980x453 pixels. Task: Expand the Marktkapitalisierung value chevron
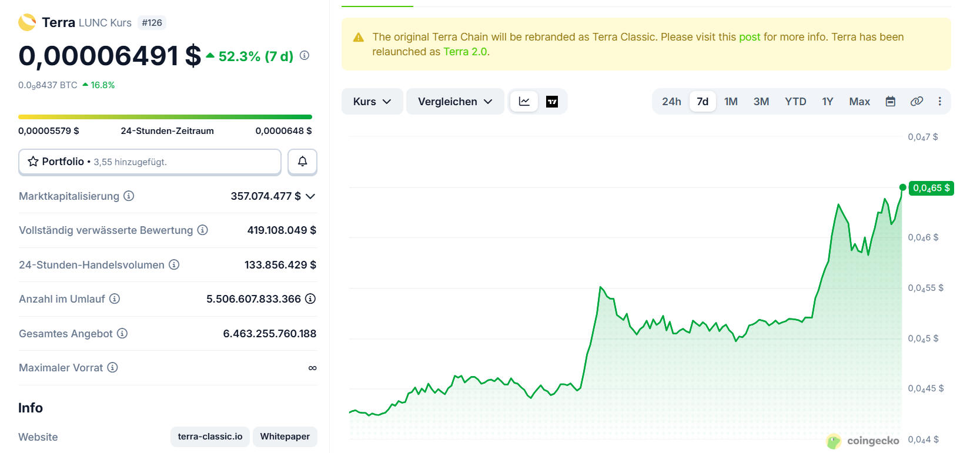point(310,196)
